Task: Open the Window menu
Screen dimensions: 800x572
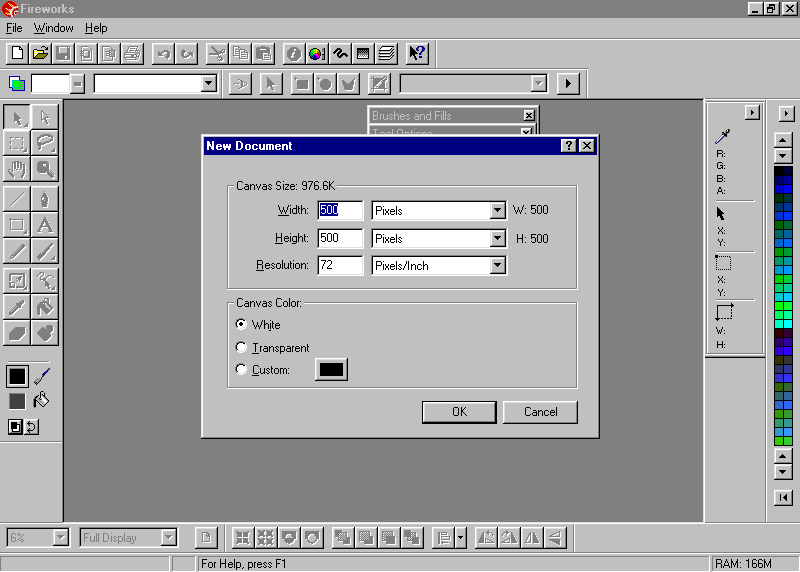Action: click(53, 28)
